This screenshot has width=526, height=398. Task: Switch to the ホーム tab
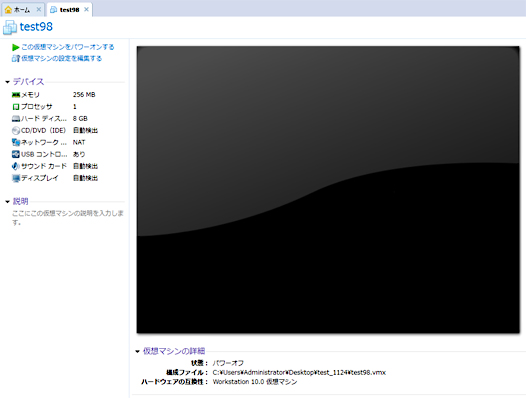tap(22, 10)
